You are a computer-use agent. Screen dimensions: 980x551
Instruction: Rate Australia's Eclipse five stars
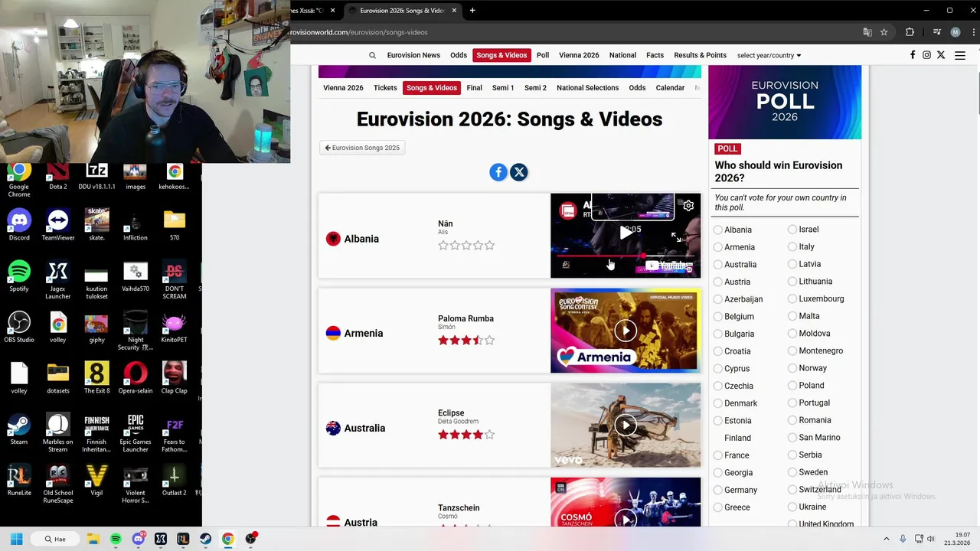[x=490, y=435]
